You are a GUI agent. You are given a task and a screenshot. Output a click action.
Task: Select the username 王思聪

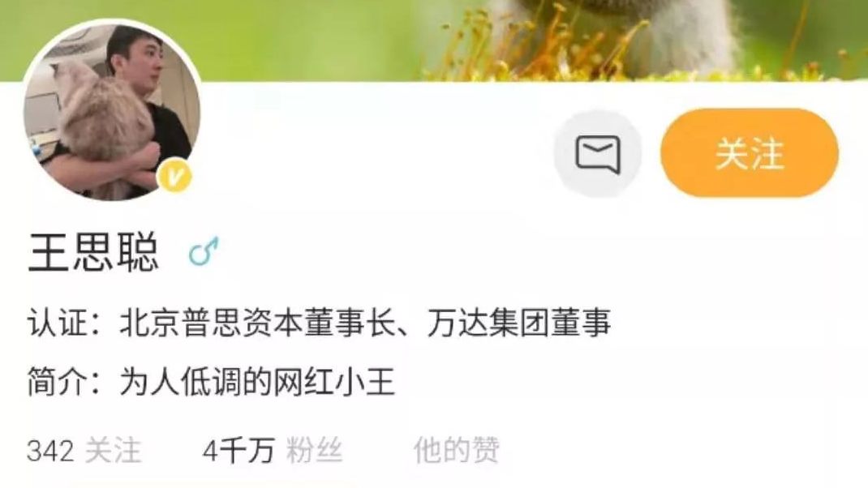point(93,252)
